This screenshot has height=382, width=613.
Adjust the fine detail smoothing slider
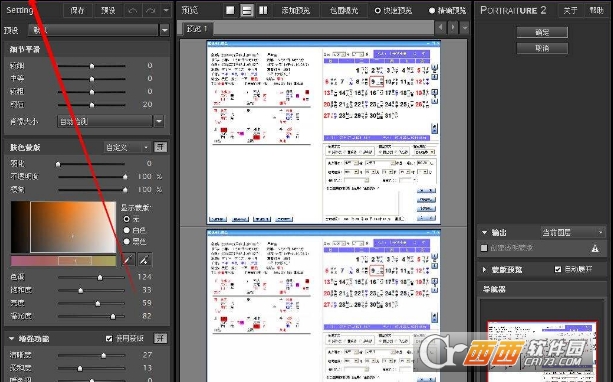(92, 66)
